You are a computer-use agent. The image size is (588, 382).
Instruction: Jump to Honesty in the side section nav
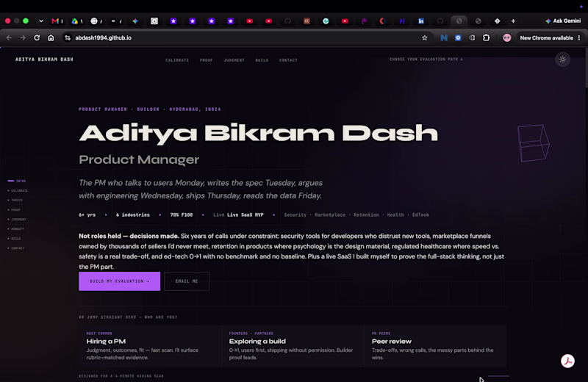coord(16,229)
